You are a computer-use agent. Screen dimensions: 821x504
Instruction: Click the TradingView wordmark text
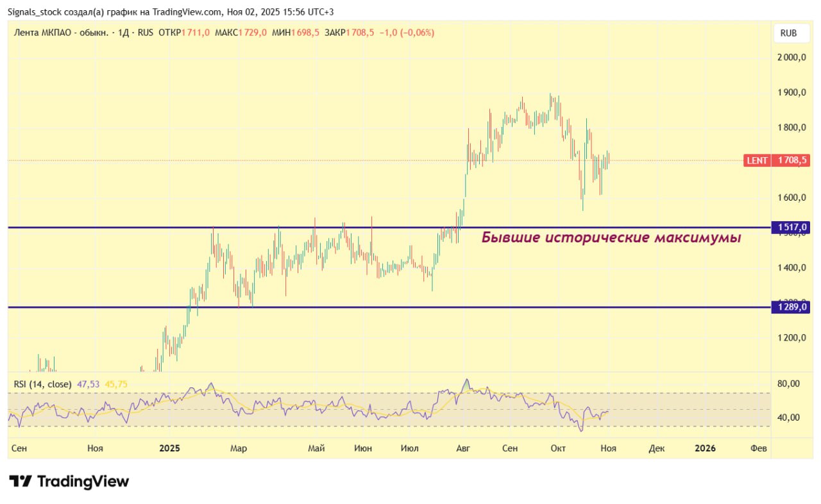tap(83, 481)
